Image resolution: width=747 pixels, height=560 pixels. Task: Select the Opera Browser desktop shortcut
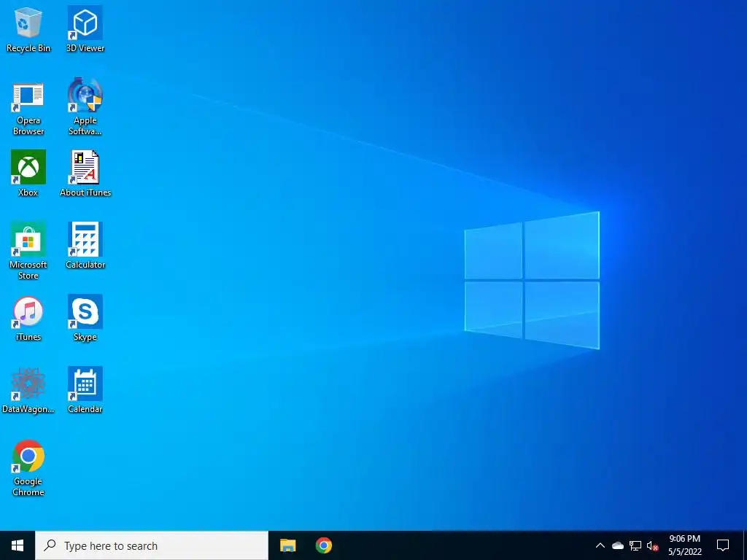[x=28, y=108]
